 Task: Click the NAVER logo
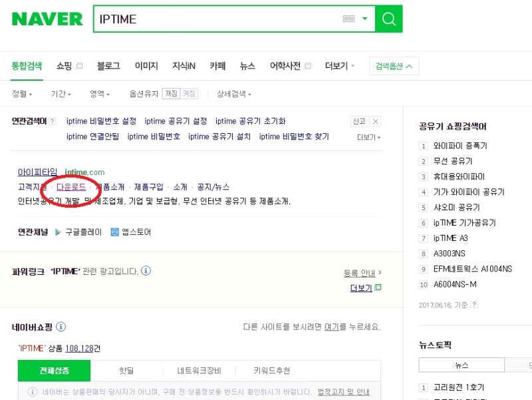(47, 19)
